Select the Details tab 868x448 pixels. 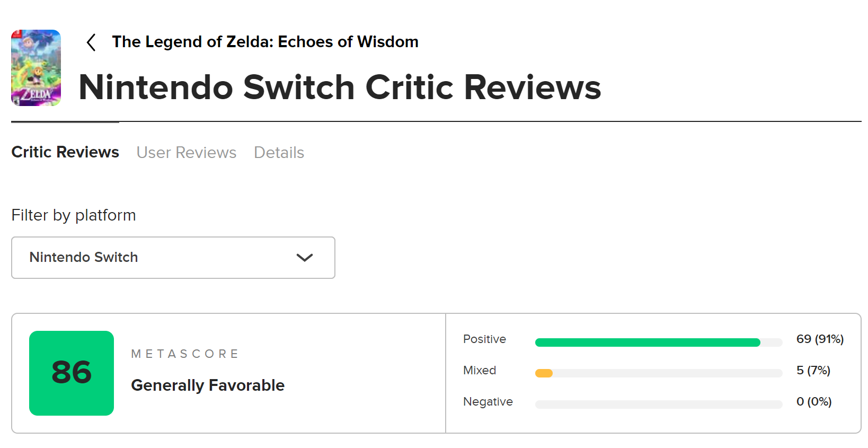pos(279,153)
